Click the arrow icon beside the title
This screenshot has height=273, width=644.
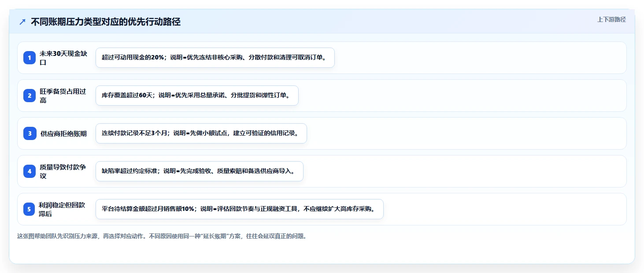pos(22,22)
